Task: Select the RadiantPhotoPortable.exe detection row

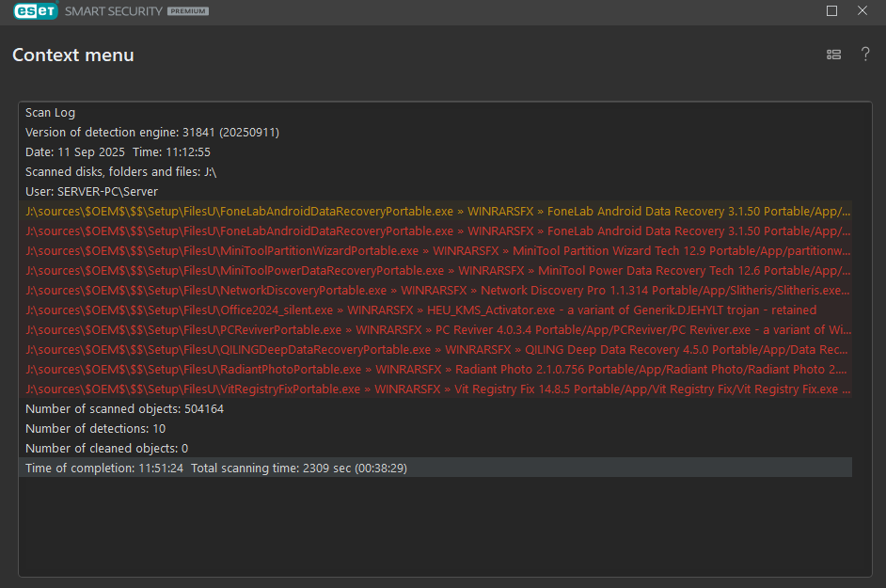Action: (435, 370)
